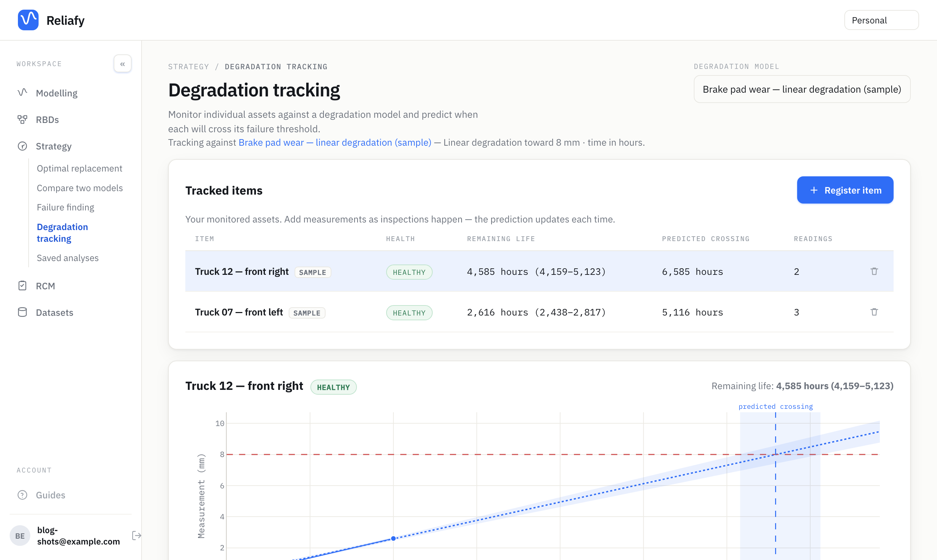The width and height of the screenshot is (937, 560).
Task: Open Guides in the account section
Action: click(51, 495)
